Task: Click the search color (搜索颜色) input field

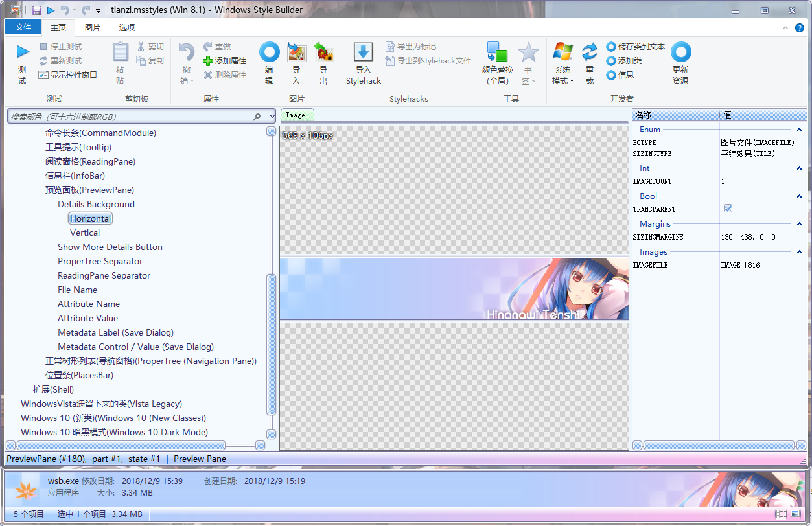Action: [130, 117]
